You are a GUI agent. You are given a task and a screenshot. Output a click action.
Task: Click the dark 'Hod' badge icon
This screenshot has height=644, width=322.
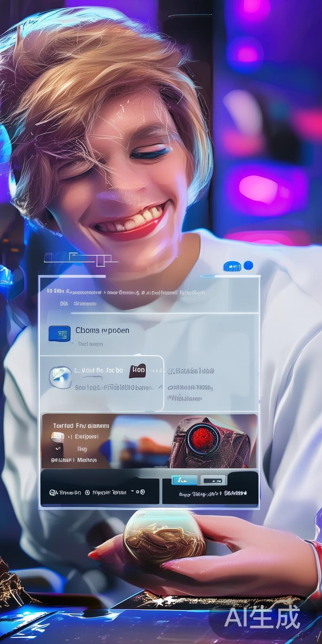coord(138,370)
